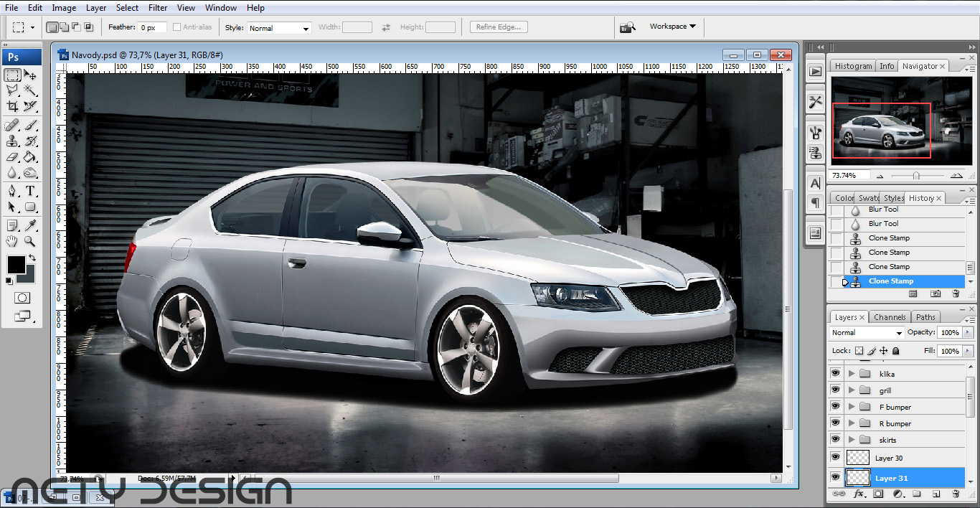The width and height of the screenshot is (980, 508).
Task: Select the Eyedropper tool
Action: pos(30,226)
